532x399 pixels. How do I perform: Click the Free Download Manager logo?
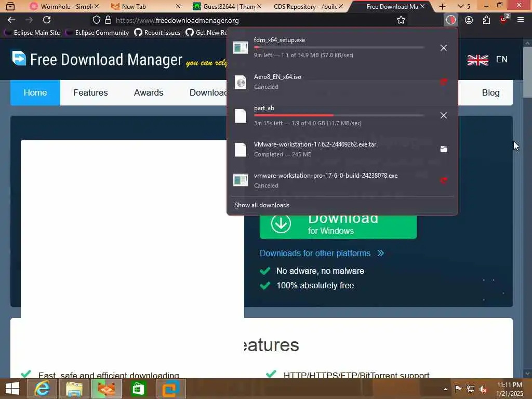(97, 59)
